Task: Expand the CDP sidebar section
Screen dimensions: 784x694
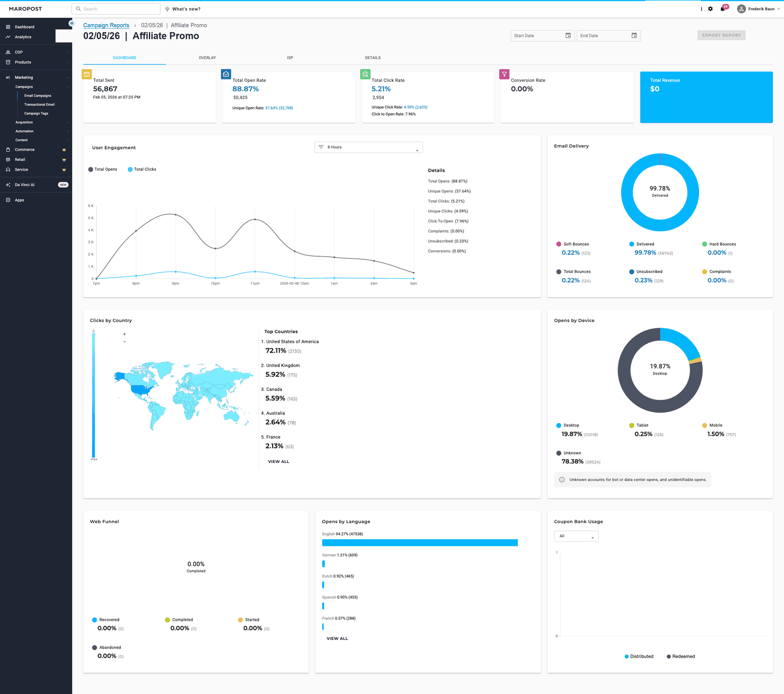Action: (x=68, y=52)
